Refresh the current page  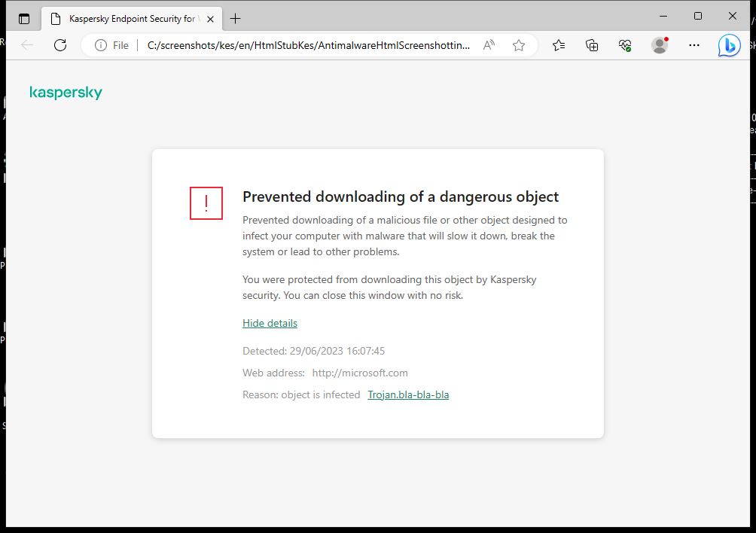(59, 44)
